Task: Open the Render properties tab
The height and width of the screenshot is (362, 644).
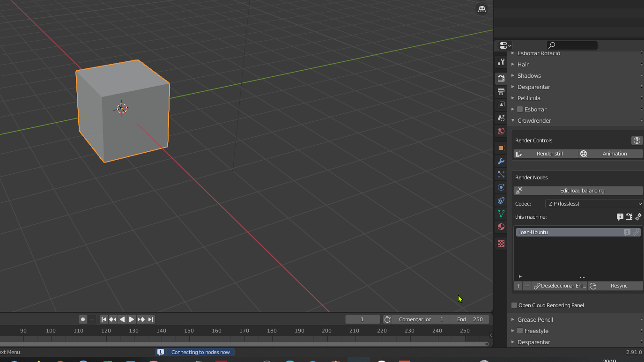Action: (x=501, y=78)
